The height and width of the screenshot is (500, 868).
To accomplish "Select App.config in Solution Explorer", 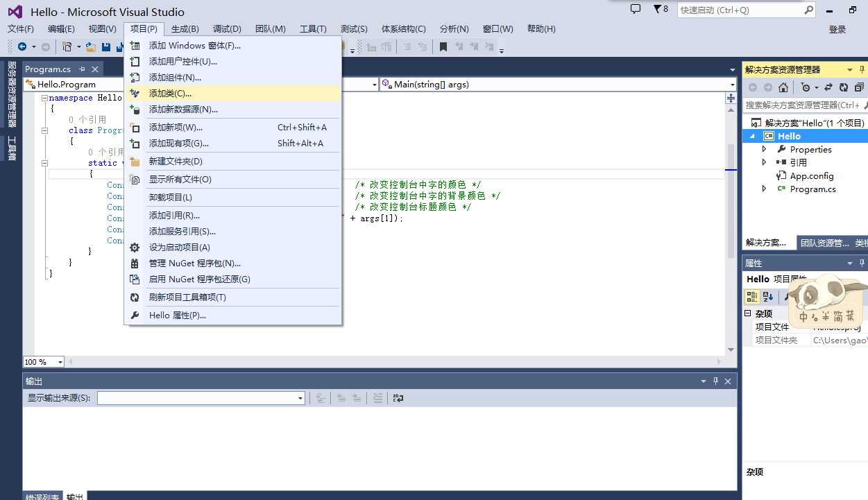I will pos(812,175).
